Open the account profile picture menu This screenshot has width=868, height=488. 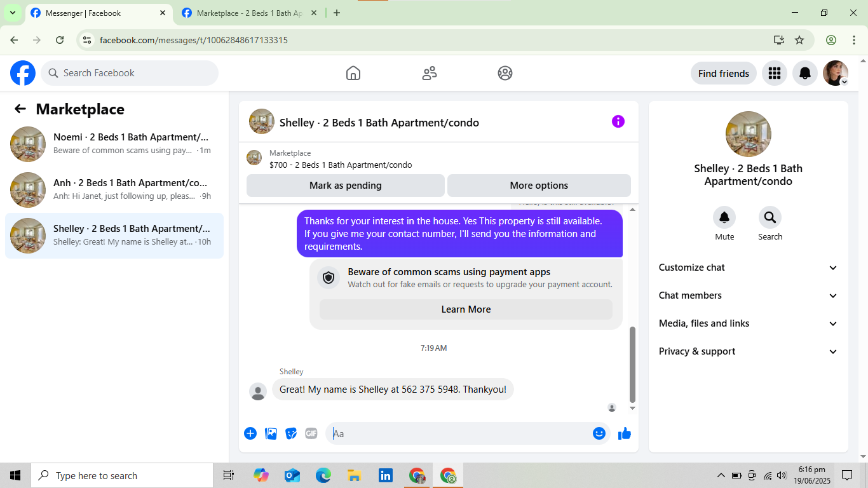(836, 73)
